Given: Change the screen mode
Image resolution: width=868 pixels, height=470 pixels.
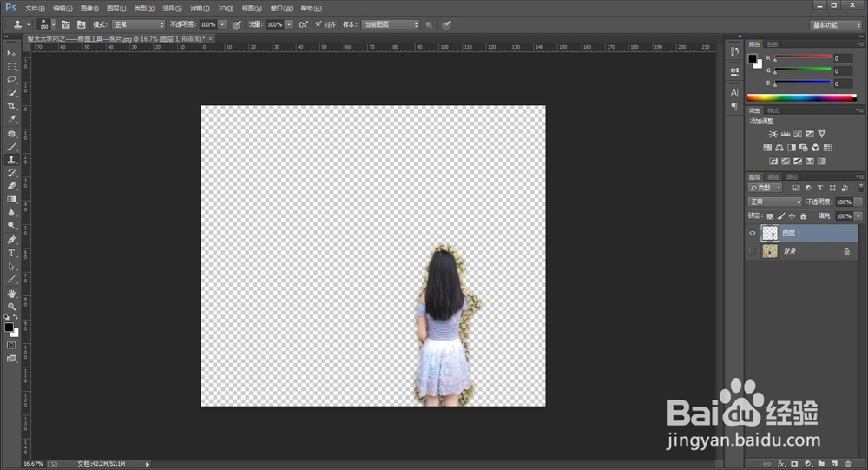Looking at the screenshot, I should pyautogui.click(x=11, y=359).
